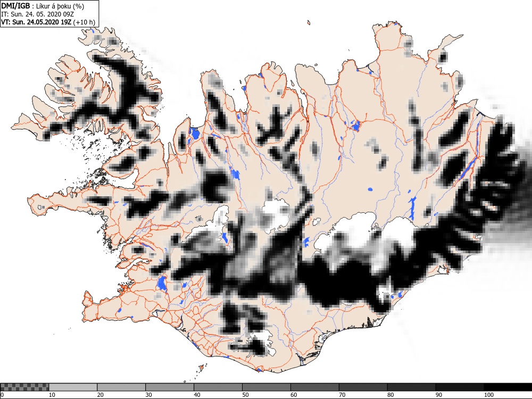Screen dimensions: 532x399
Task: Click the 60-70 percent legend swatch
Action: (314, 387)
